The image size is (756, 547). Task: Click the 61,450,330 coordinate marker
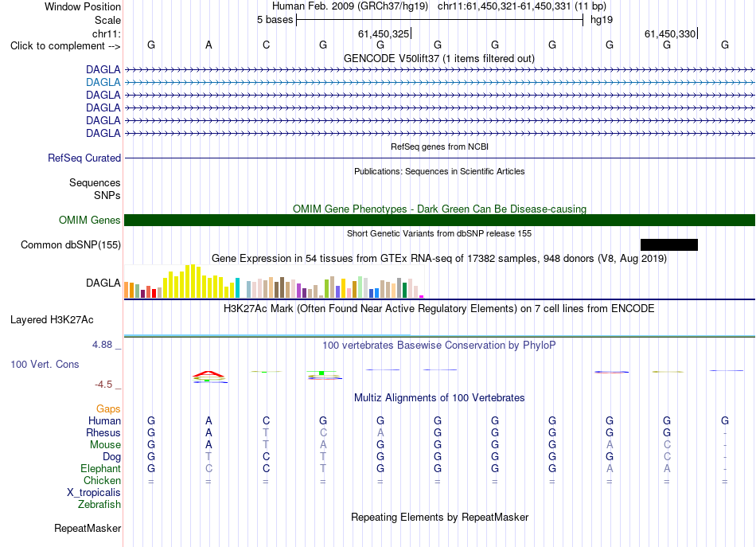(x=671, y=33)
